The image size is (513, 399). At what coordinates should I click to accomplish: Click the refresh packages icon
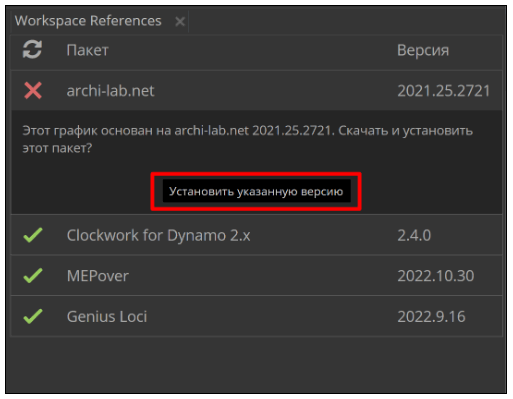(32, 49)
